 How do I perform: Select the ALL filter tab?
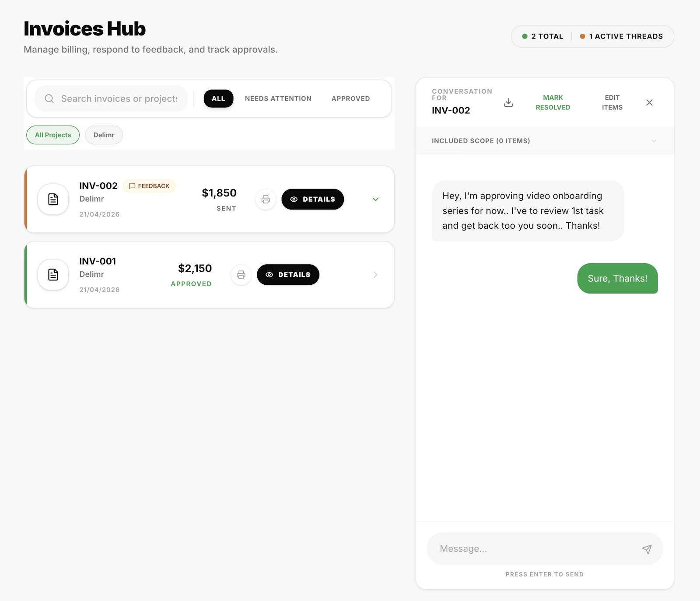pyautogui.click(x=218, y=98)
